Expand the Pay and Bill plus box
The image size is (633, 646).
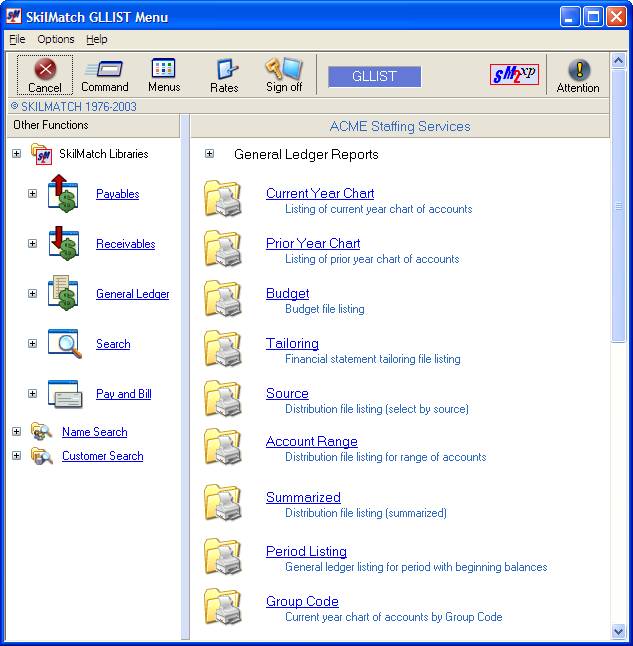tap(33, 393)
